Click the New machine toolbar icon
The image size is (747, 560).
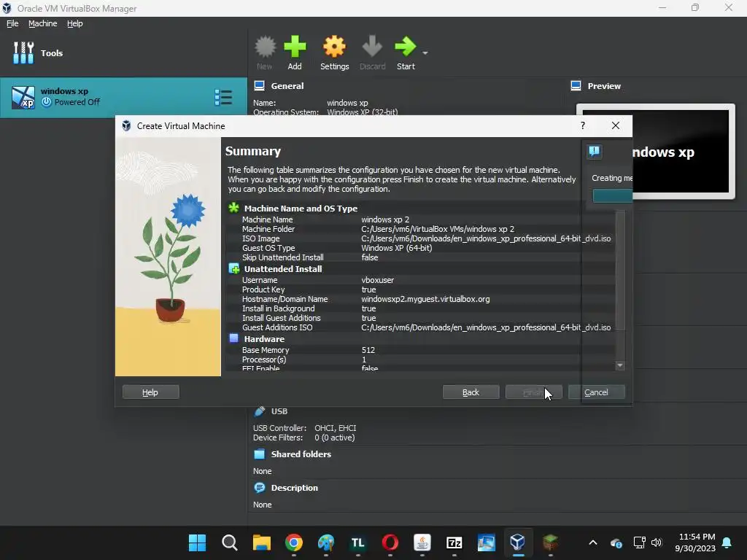tap(265, 47)
